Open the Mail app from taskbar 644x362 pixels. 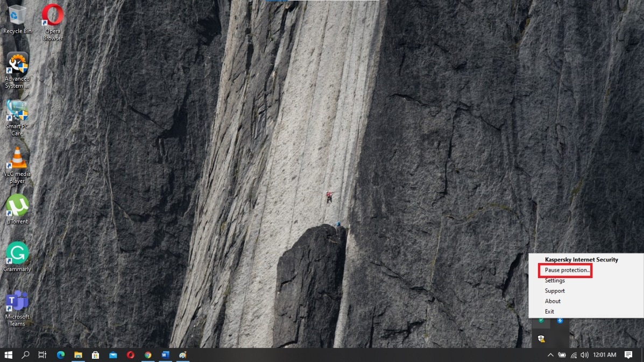point(113,355)
